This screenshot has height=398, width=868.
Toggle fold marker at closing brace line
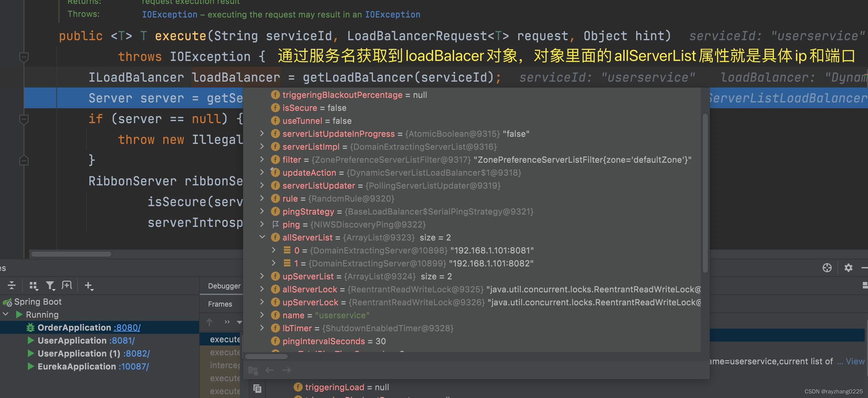tap(24, 160)
